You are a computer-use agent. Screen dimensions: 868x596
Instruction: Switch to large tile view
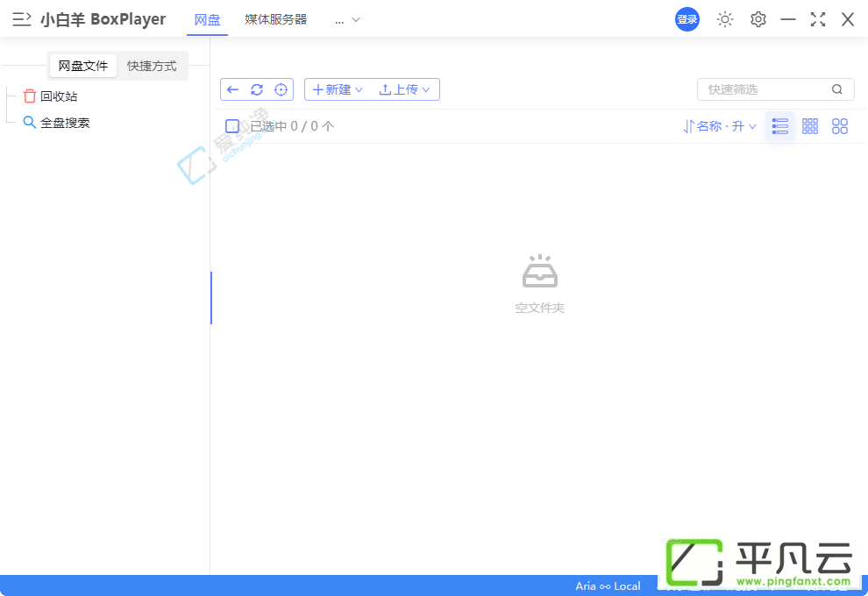click(840, 126)
